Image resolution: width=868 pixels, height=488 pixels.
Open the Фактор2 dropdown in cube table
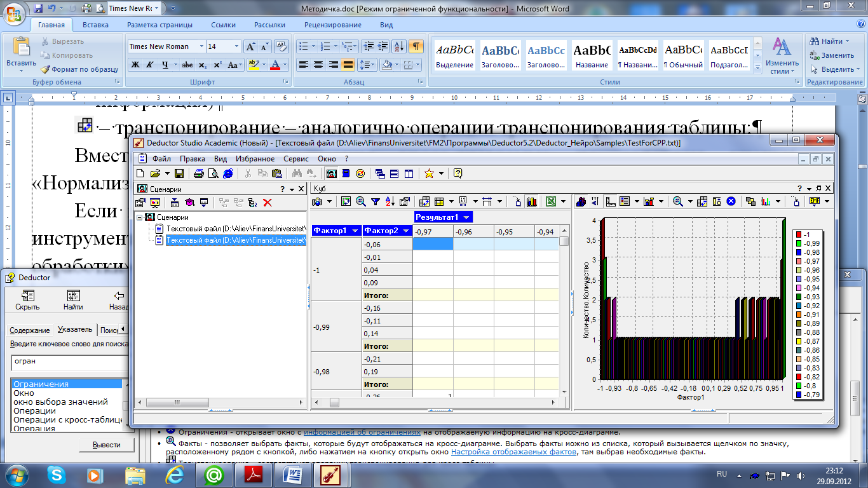tap(405, 231)
